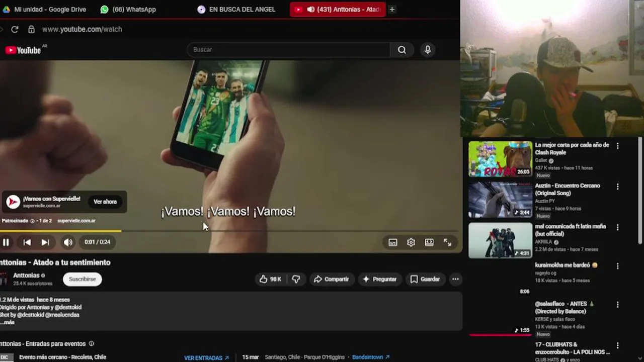Reload the page with refresh icon
The height and width of the screenshot is (362, 644).
click(x=15, y=29)
